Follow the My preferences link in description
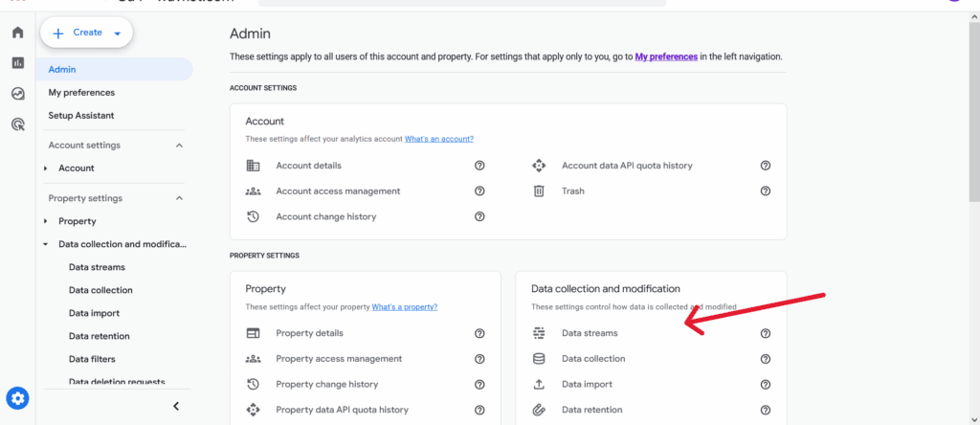Screen dimensions: 980x425 pyautogui.click(x=666, y=56)
